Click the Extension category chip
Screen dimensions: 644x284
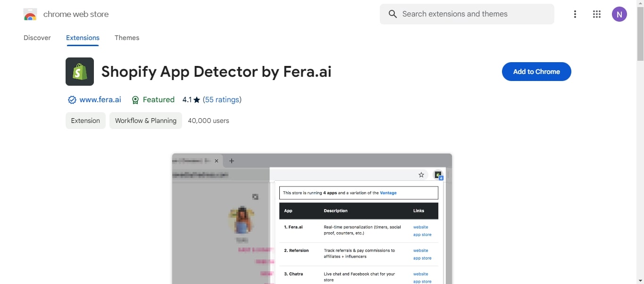[85, 121]
